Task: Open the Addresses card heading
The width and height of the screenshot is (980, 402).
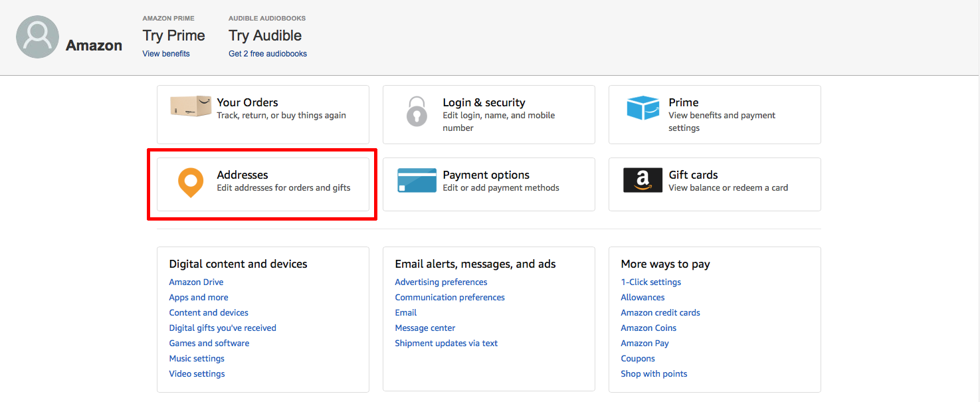Action: coord(243,175)
